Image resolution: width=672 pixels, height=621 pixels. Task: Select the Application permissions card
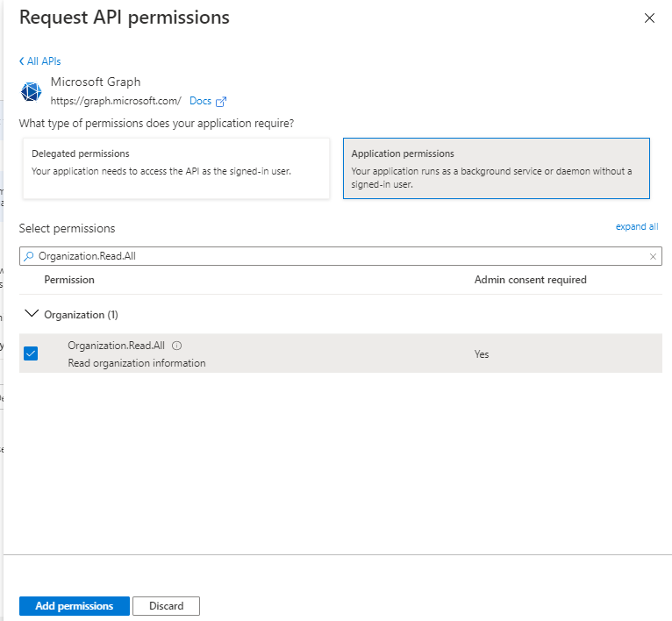click(497, 168)
